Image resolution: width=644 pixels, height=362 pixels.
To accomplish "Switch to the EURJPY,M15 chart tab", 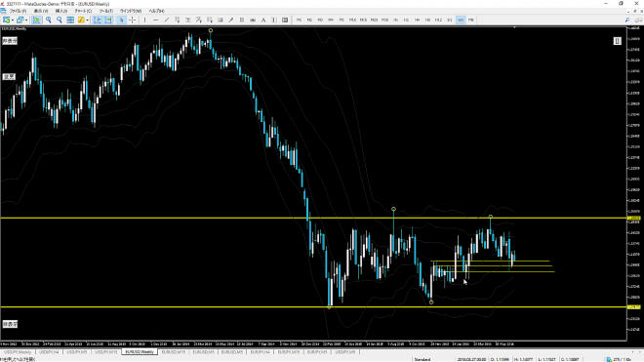I will tap(288, 352).
